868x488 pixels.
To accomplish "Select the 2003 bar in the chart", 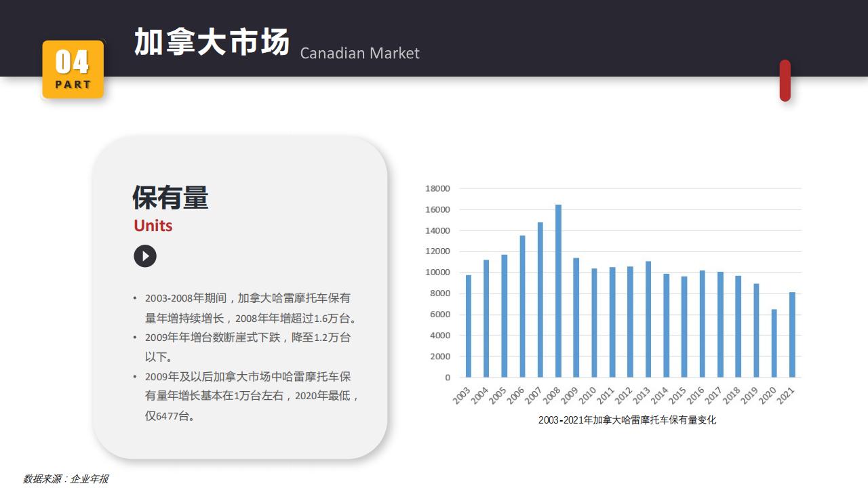I will coord(468,326).
